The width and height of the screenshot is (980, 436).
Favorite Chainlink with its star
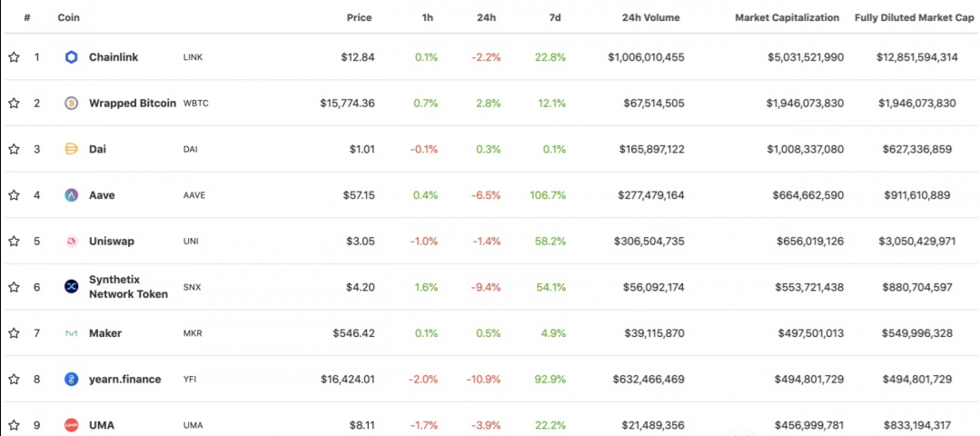14,57
